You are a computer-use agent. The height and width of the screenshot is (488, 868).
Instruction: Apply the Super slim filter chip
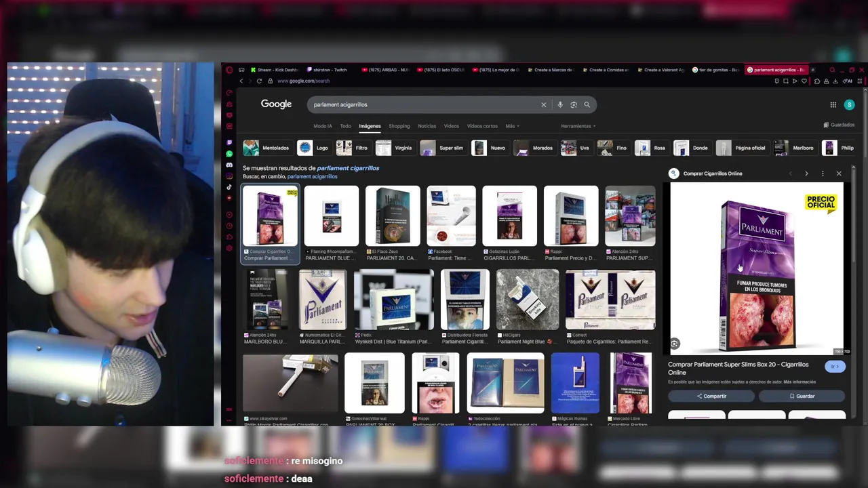[443, 148]
